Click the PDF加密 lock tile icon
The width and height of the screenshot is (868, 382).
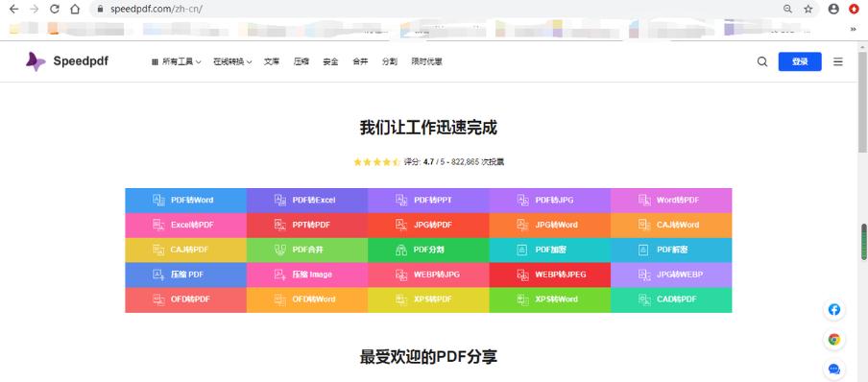pos(522,250)
